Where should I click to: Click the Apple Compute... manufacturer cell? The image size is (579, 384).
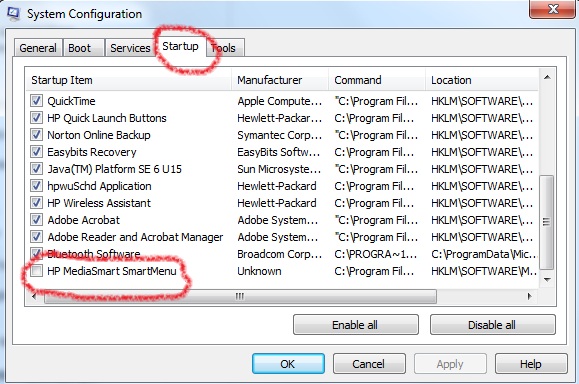click(x=280, y=101)
